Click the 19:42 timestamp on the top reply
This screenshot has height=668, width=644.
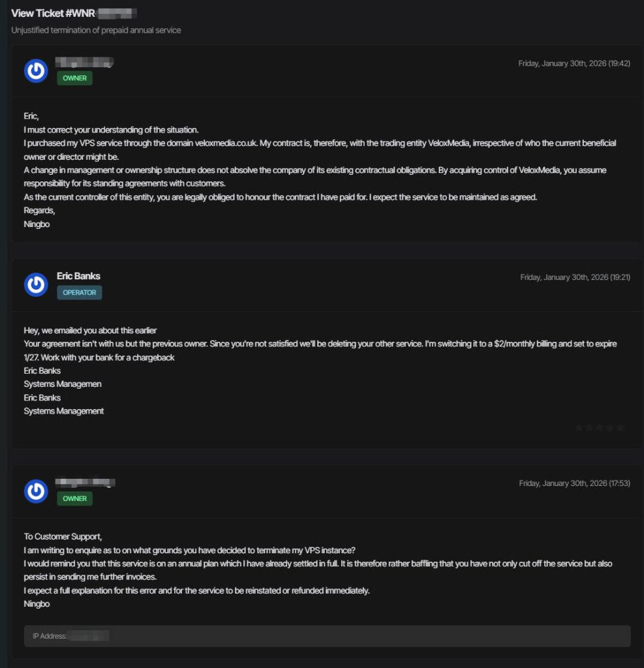pyautogui.click(x=574, y=63)
